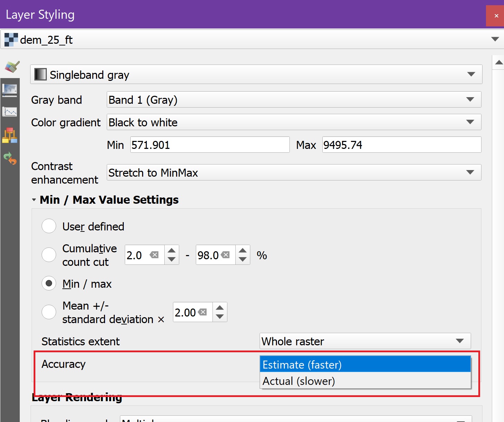Select the Cumulative count cut option
The width and height of the screenshot is (504, 422).
click(x=49, y=255)
